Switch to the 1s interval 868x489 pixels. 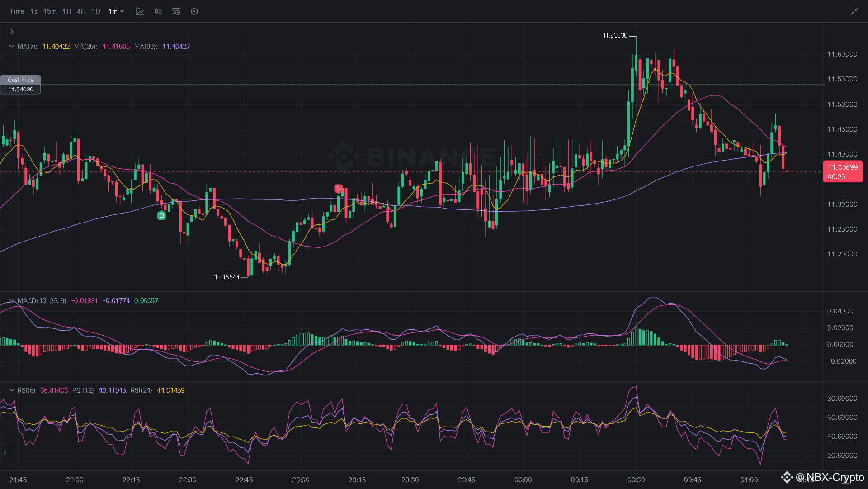[34, 11]
